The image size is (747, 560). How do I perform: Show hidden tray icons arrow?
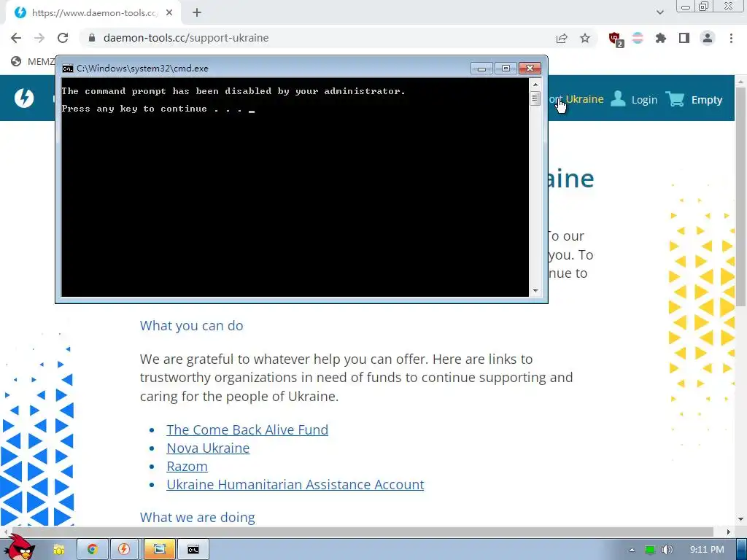tap(632, 550)
